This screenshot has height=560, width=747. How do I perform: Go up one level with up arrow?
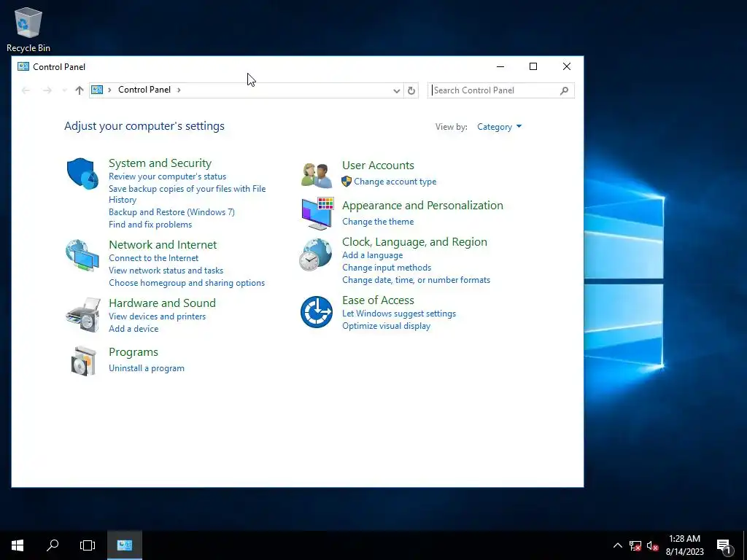[79, 90]
